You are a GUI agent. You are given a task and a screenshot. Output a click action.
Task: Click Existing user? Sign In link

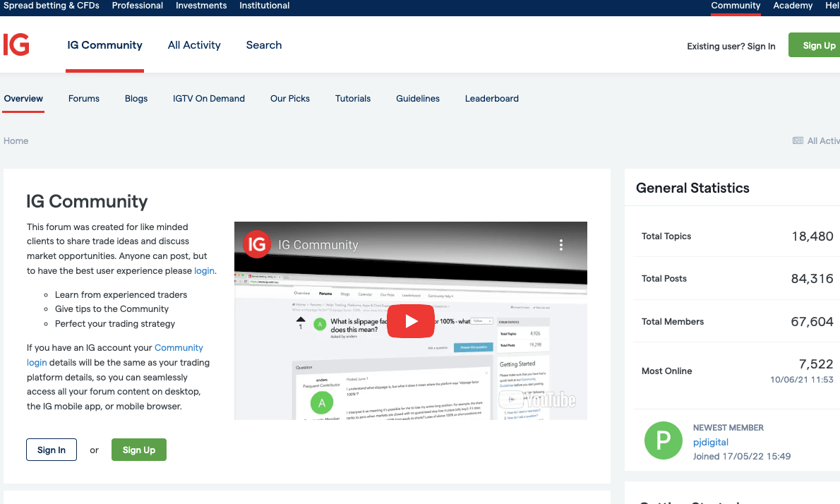731,46
